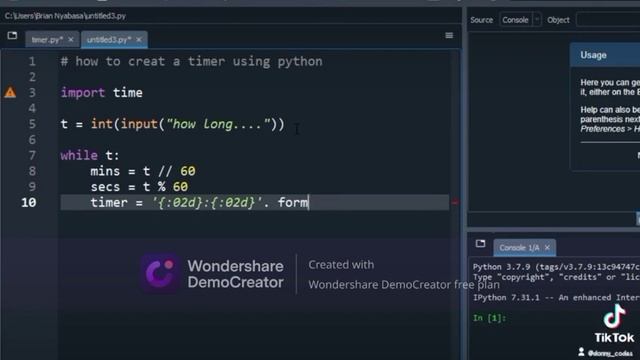
Task: Click the int(input("how long....")) line
Action: pos(173,124)
